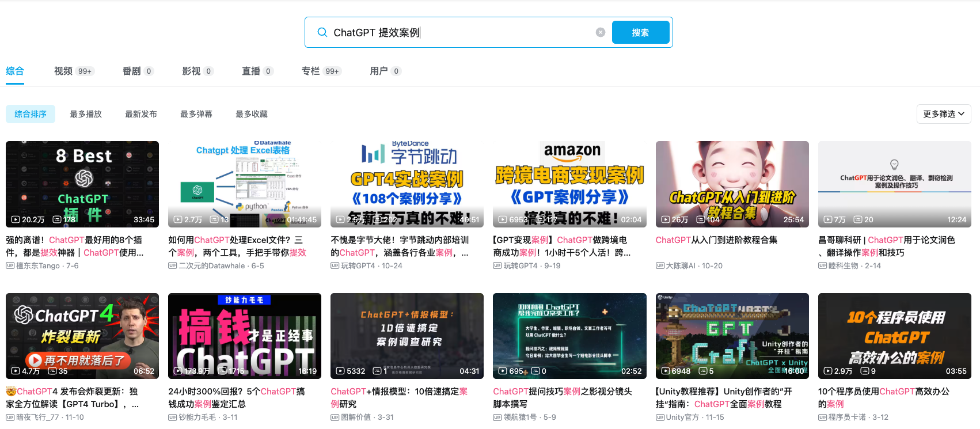
Task: Open 搞钱才是正经事 ChatGPT thumbnail
Action: point(245,336)
